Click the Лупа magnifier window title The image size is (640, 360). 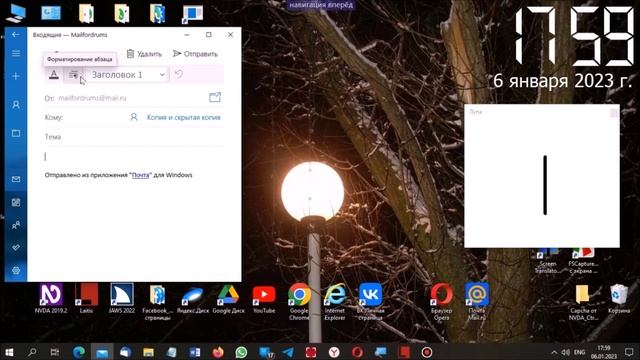pyautogui.click(x=476, y=112)
